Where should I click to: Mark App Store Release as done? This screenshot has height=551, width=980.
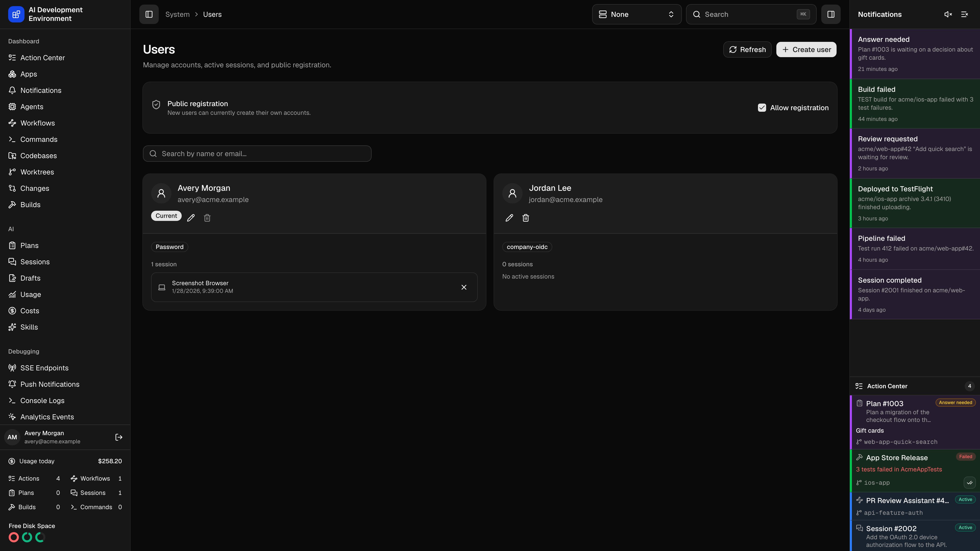(969, 483)
